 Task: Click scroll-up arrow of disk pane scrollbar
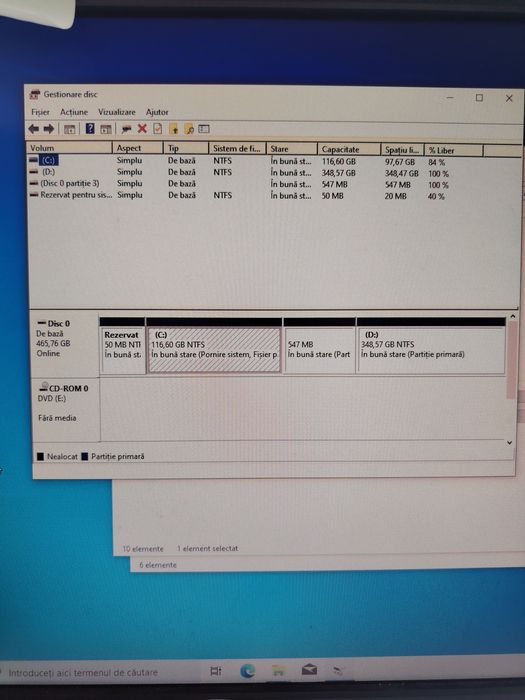tap(512, 316)
